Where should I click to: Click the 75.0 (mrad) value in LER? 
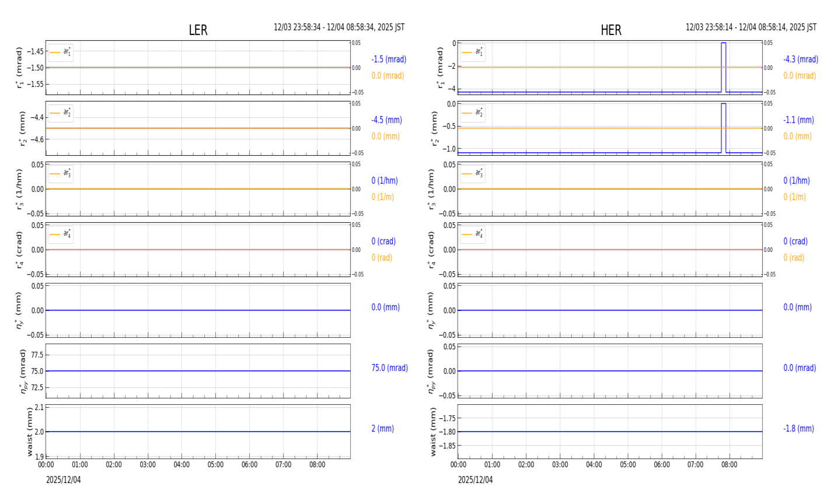pyautogui.click(x=389, y=368)
